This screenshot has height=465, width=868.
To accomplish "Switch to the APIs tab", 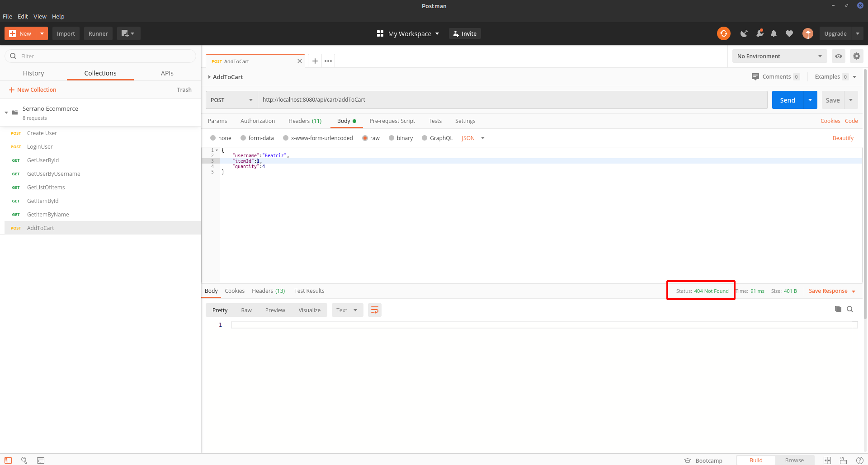I will point(167,73).
